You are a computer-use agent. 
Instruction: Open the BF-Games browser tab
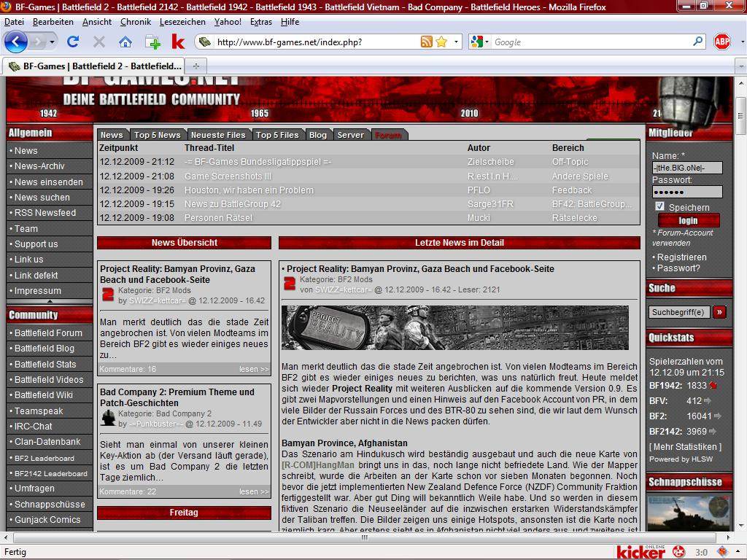coord(94,66)
